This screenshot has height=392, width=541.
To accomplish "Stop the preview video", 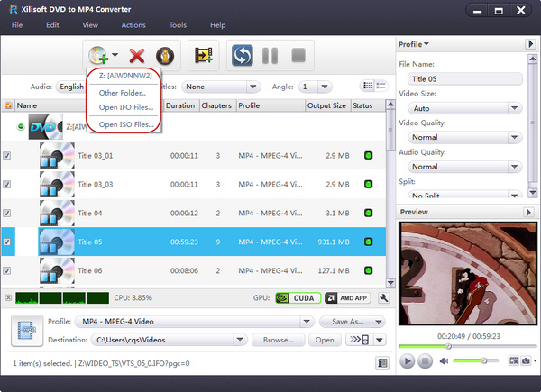I will (x=425, y=361).
